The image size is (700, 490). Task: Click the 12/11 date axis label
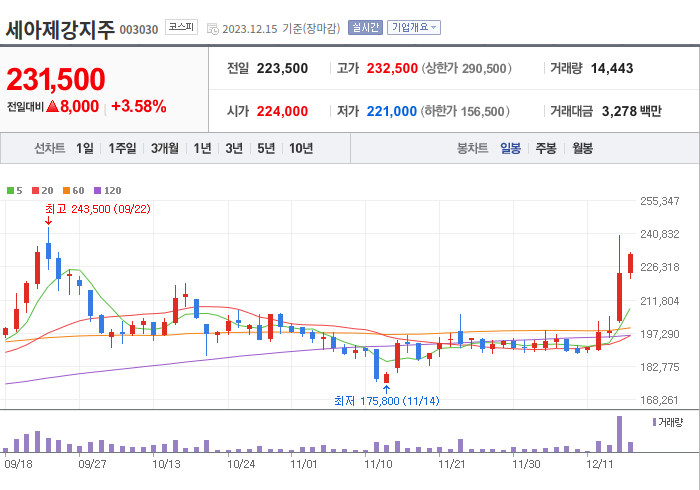[x=600, y=464]
